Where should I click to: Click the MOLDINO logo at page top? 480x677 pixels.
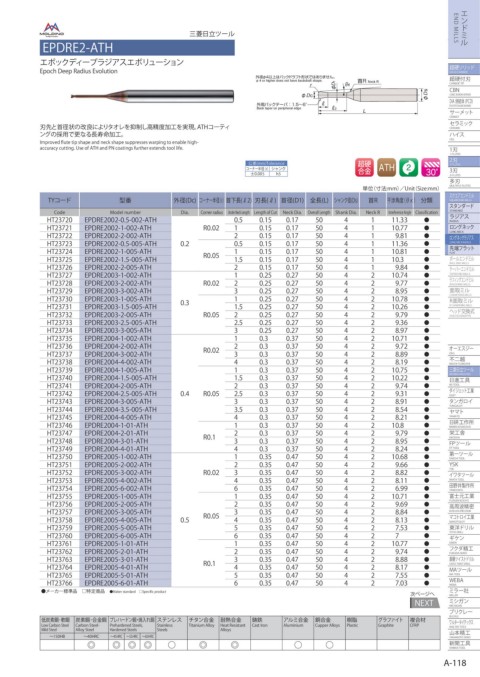pyautogui.click(x=52, y=30)
